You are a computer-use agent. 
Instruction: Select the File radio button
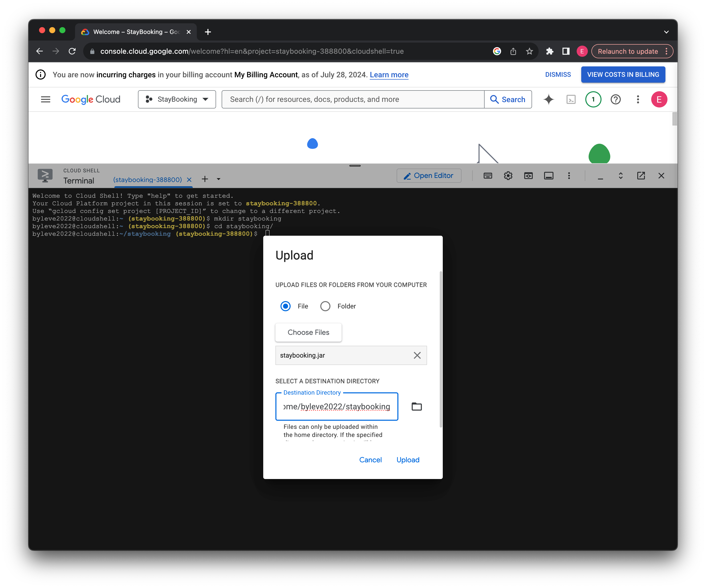pos(286,306)
